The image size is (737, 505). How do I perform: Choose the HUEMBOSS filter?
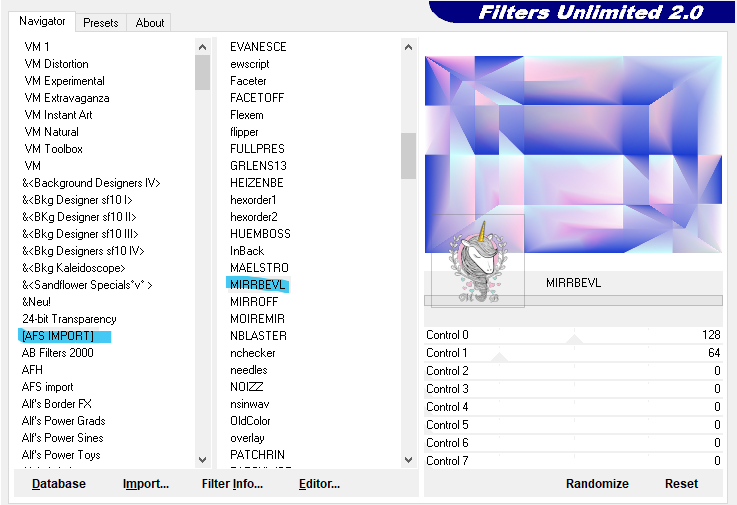[x=260, y=234]
